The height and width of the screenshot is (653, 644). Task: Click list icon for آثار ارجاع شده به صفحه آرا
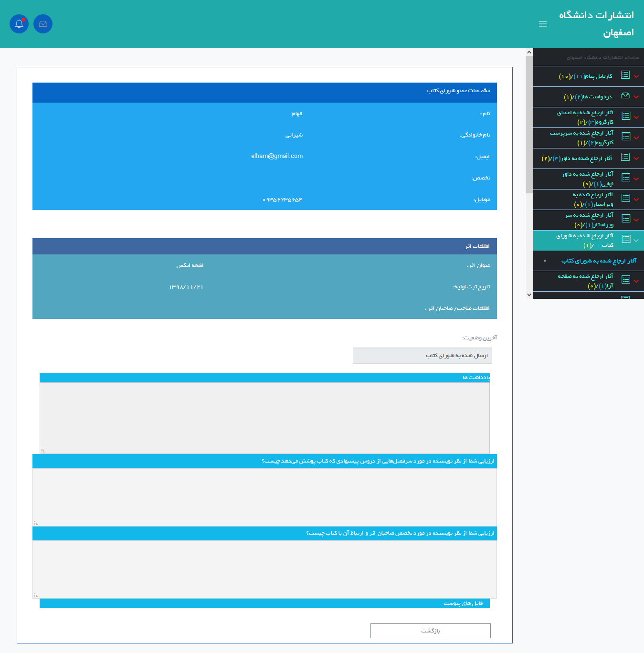click(625, 280)
